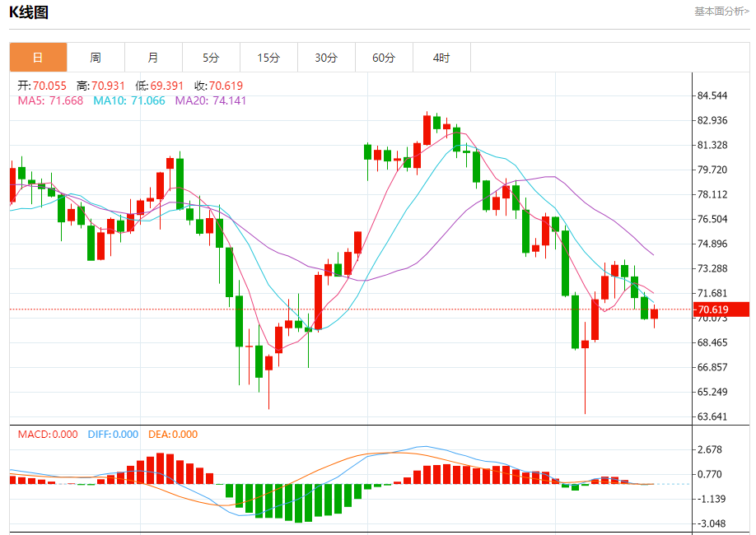Click the 63.641 price axis label
756x535 pixels.
(x=712, y=416)
